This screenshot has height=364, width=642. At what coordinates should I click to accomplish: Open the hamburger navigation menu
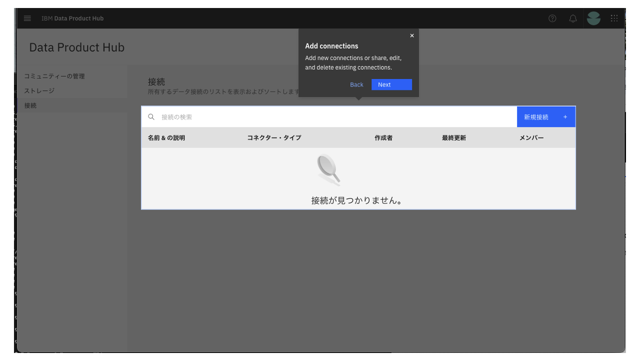point(27,18)
